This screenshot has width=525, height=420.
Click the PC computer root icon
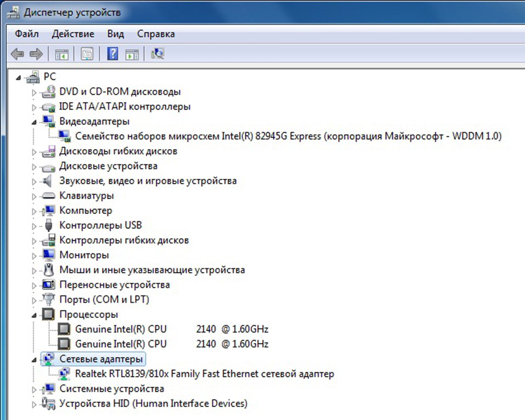[x=33, y=77]
